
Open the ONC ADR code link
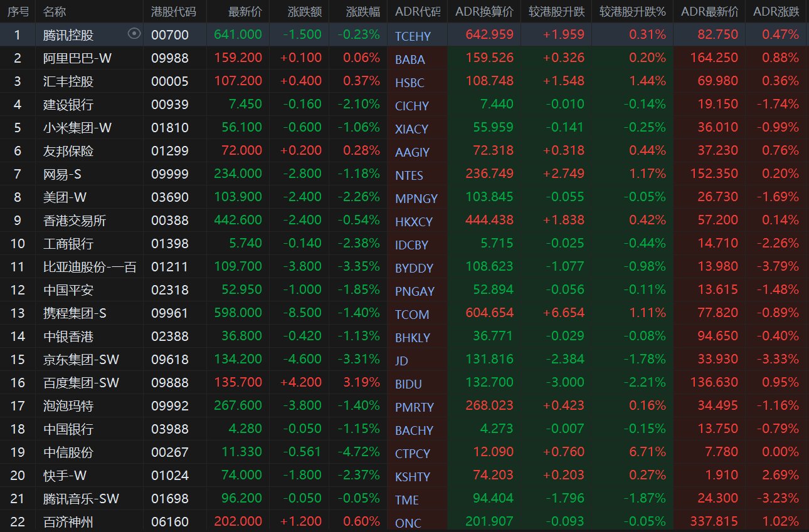click(x=408, y=523)
